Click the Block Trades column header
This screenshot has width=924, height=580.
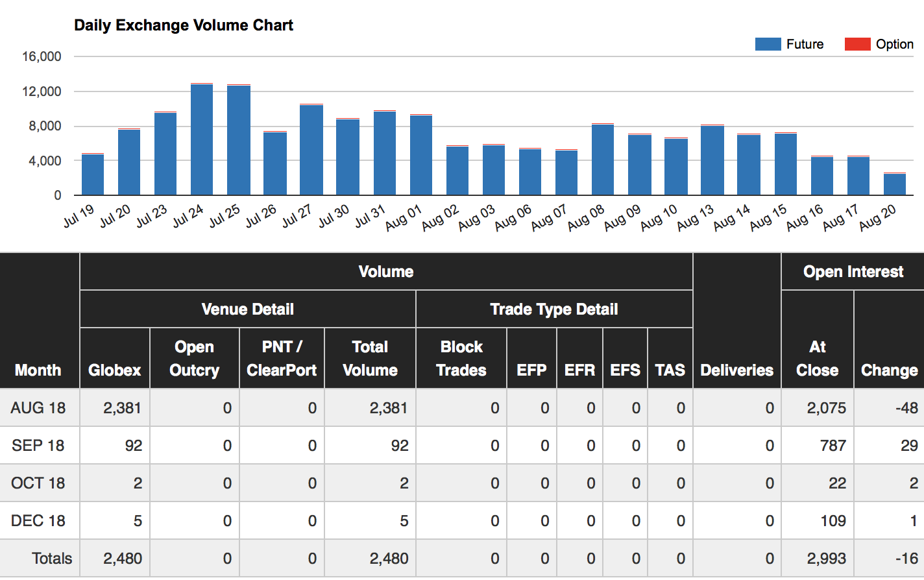coord(461,359)
